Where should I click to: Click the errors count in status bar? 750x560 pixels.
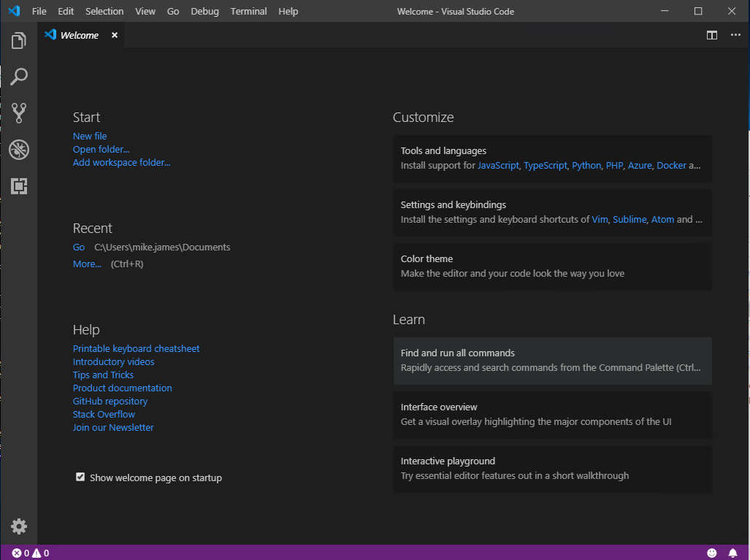[x=20, y=553]
